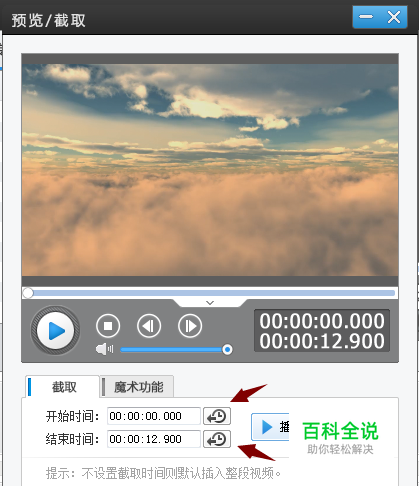The width and height of the screenshot is (419, 486).
Task: Close the 预览/截取 window
Action: pyautogui.click(x=394, y=16)
